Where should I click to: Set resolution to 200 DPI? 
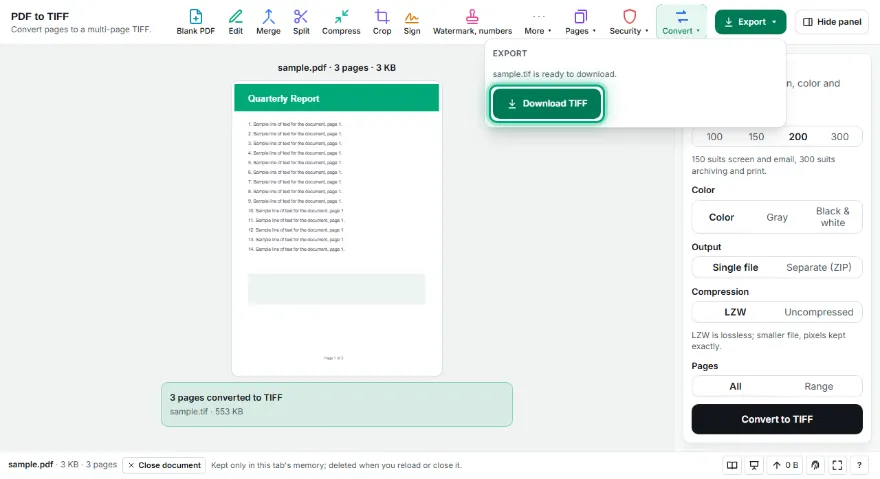[x=798, y=136]
